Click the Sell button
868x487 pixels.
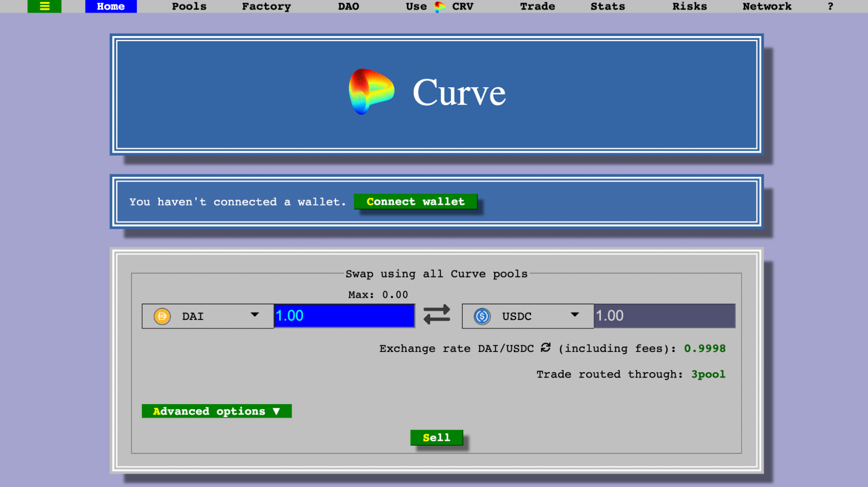[436, 437]
